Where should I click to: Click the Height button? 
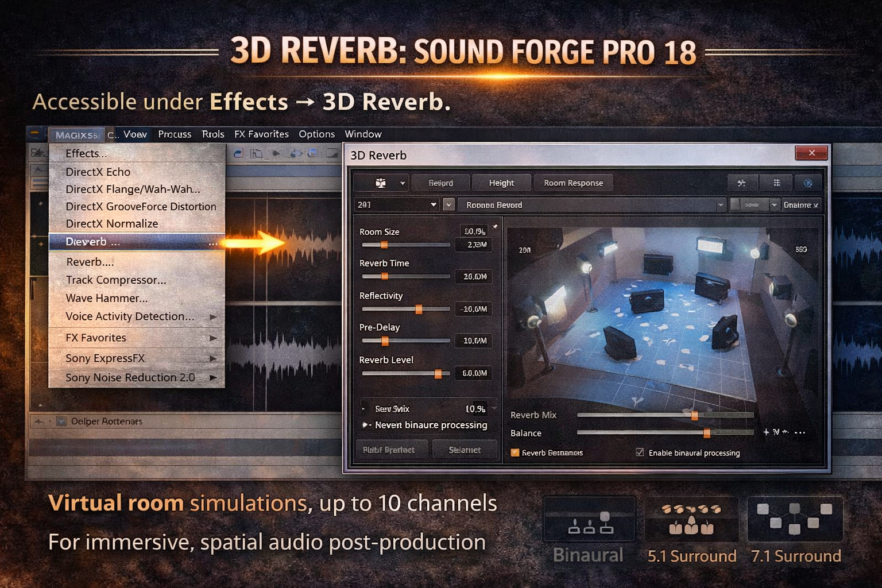pyautogui.click(x=501, y=183)
